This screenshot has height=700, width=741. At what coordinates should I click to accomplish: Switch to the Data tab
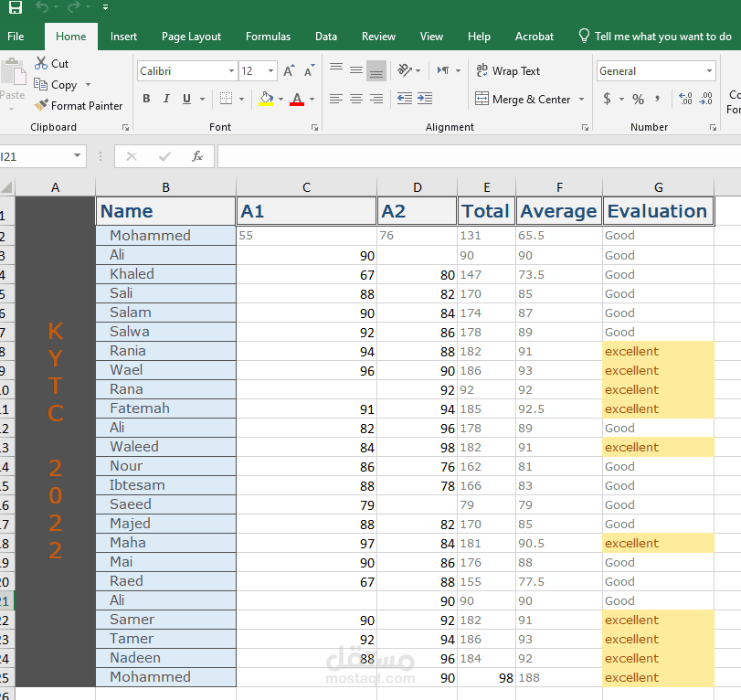[x=326, y=37]
